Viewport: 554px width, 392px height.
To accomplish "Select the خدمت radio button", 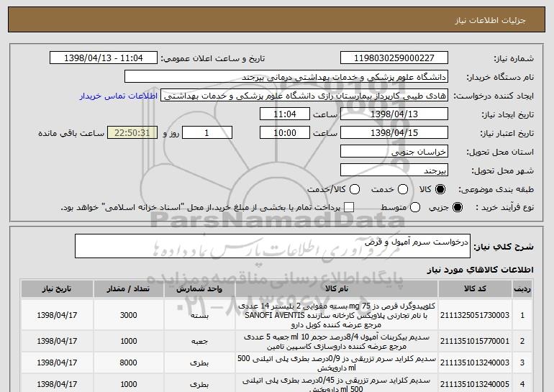I will [x=403, y=189].
